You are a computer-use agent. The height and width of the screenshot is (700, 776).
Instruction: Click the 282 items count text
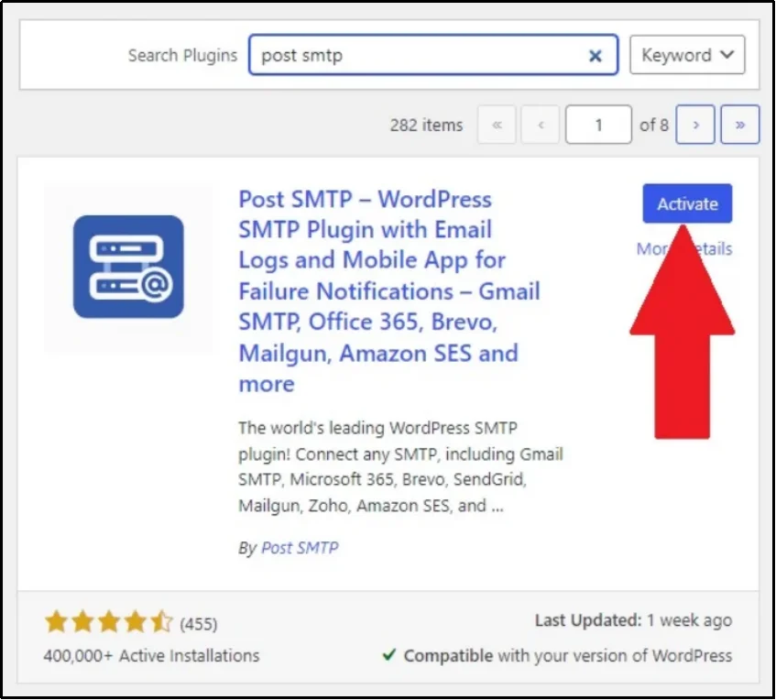point(425,125)
